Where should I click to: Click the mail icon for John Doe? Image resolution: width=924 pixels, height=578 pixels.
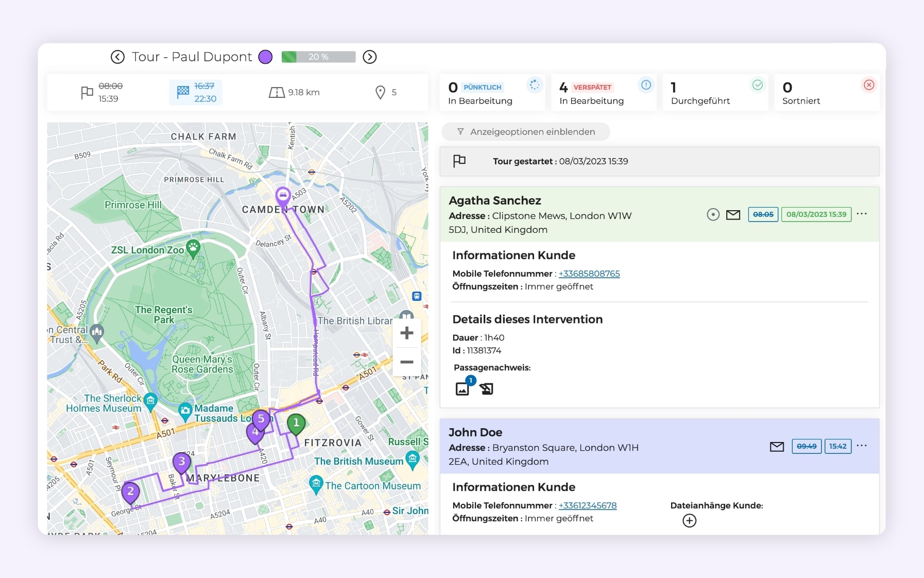pos(776,447)
